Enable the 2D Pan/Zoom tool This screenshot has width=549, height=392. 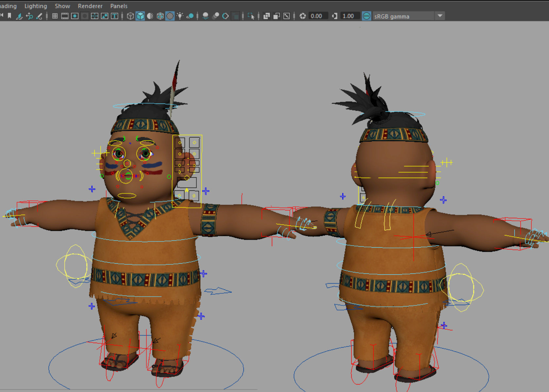tap(29, 16)
